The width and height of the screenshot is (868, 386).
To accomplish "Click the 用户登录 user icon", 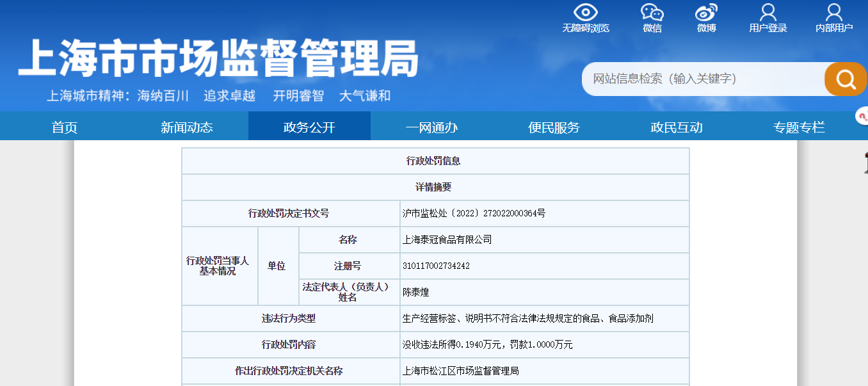I will [768, 12].
